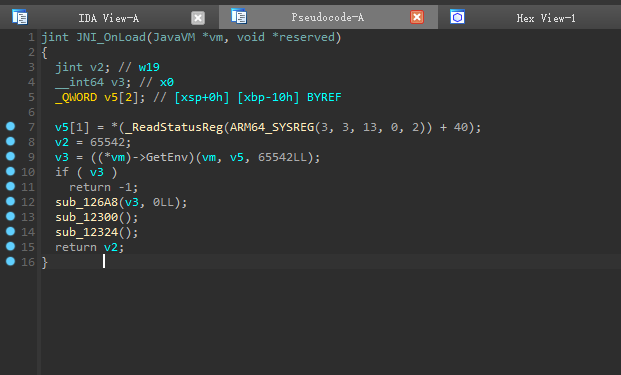Viewport: 621px width, 375px height.
Task: Click the Hex View-1 tab icon
Action: (457, 17)
